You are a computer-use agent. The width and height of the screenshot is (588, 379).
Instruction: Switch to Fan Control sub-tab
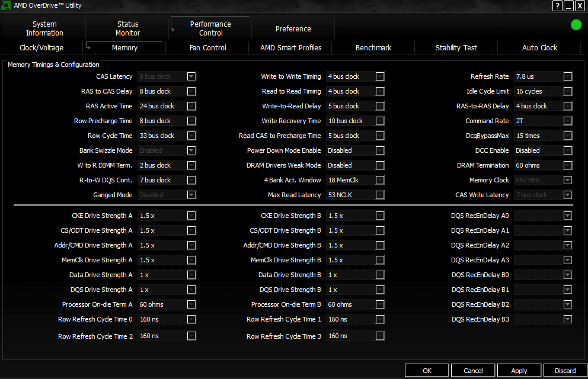207,47
